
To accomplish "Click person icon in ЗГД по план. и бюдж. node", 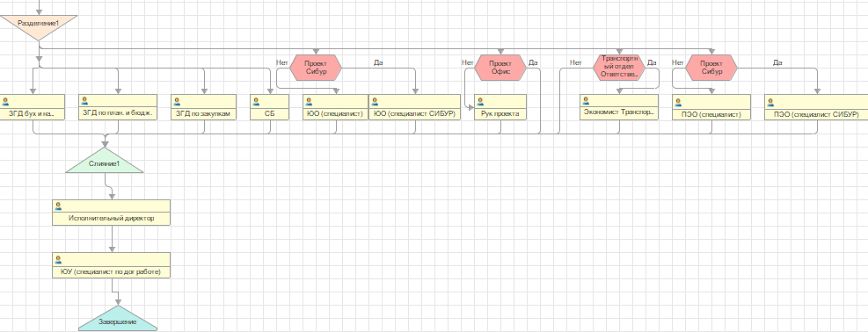I will [x=85, y=101].
